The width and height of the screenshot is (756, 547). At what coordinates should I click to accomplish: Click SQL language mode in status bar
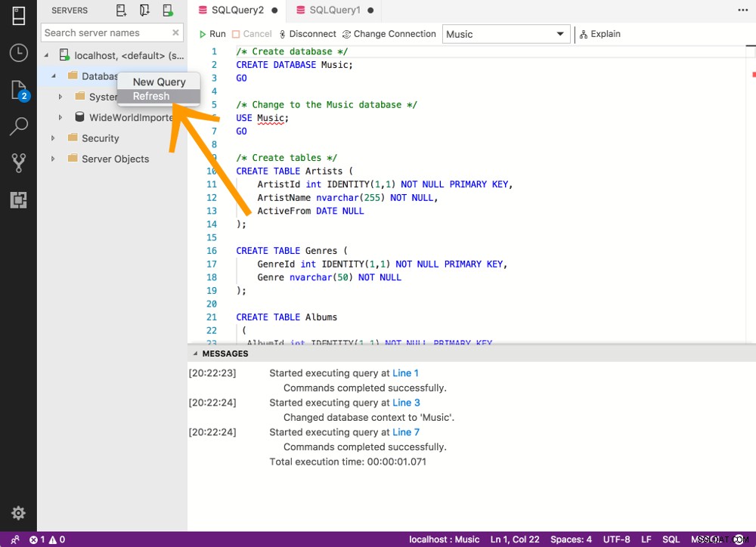click(671, 539)
